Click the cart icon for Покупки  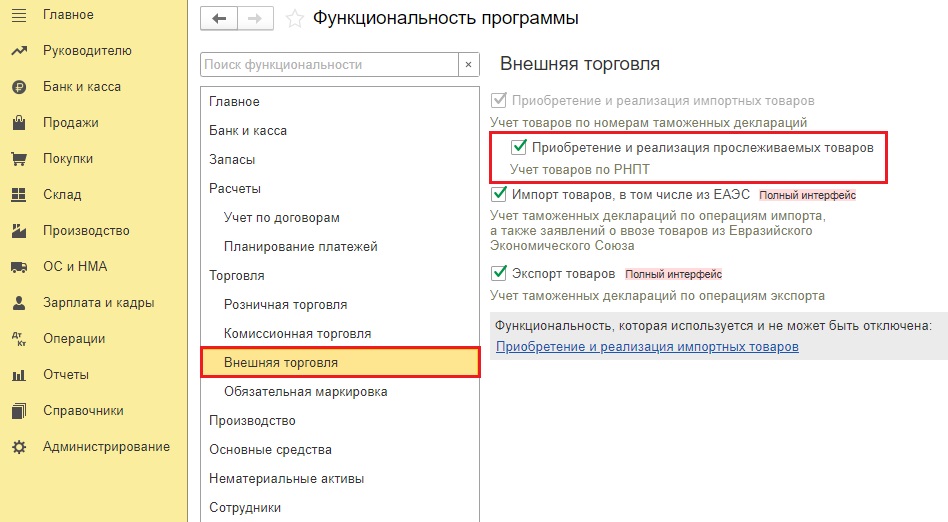point(19,159)
